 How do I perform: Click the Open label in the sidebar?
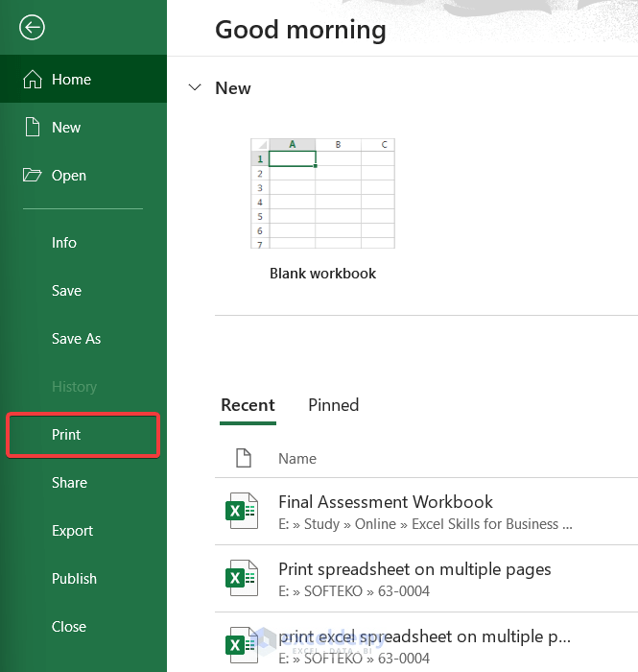click(69, 176)
